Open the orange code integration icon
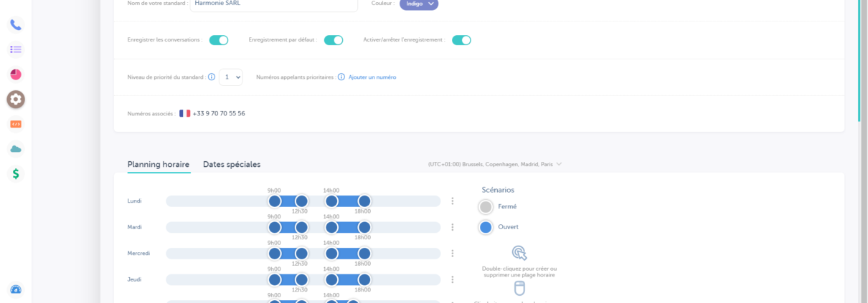 16,124
